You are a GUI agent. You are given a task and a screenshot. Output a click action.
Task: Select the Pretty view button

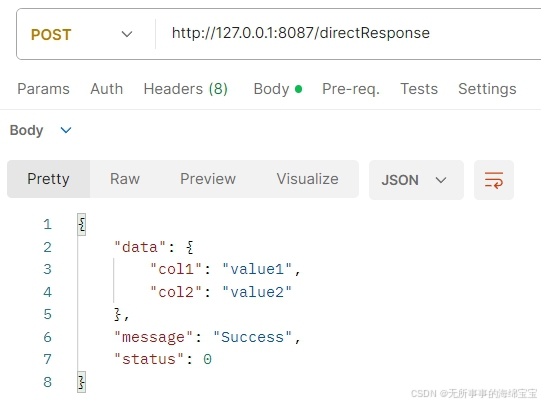48,179
